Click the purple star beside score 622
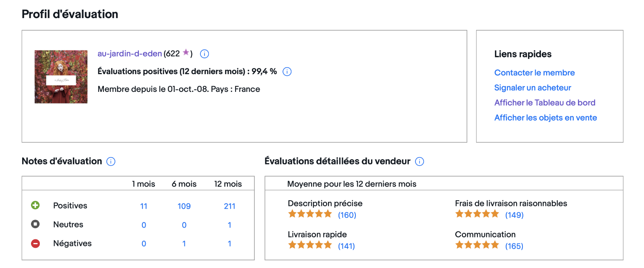Screen dimensions: 644x268 coord(186,52)
